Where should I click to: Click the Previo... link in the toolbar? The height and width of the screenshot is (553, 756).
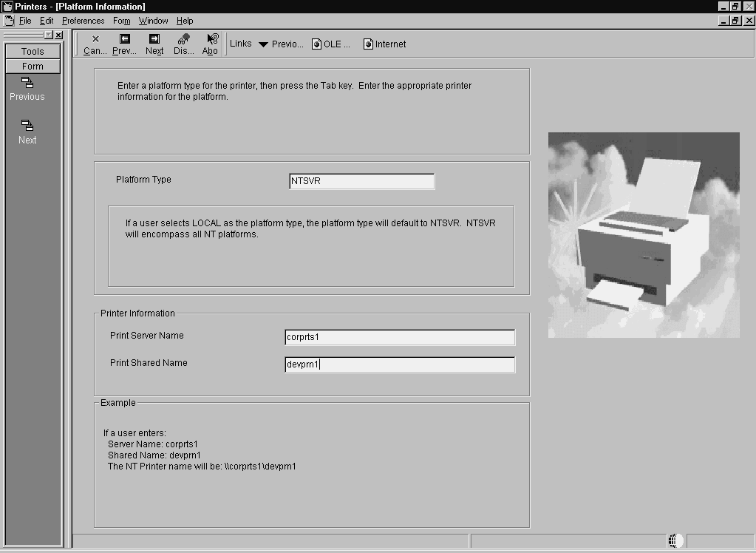pos(287,44)
